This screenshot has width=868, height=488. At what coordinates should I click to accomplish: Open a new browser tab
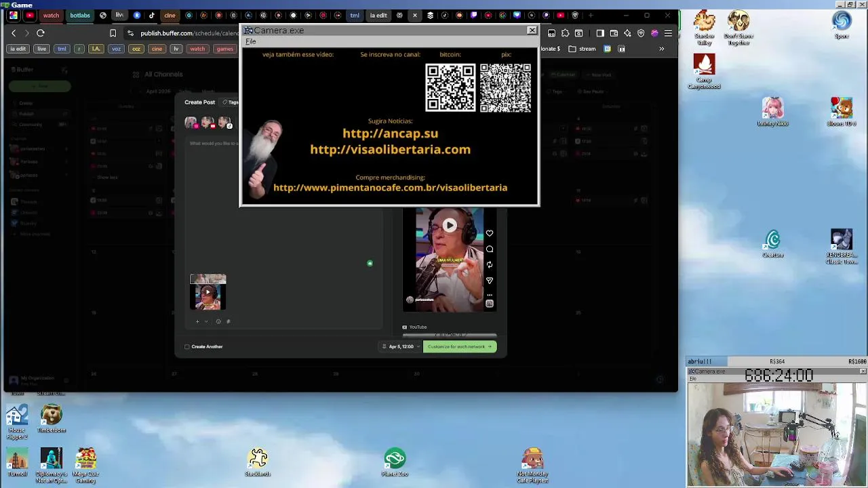pos(591,15)
